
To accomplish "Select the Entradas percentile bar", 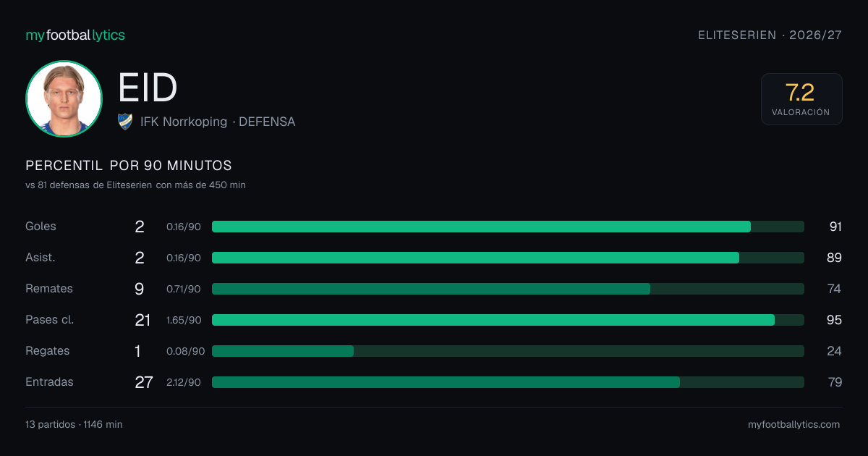I will click(x=508, y=382).
